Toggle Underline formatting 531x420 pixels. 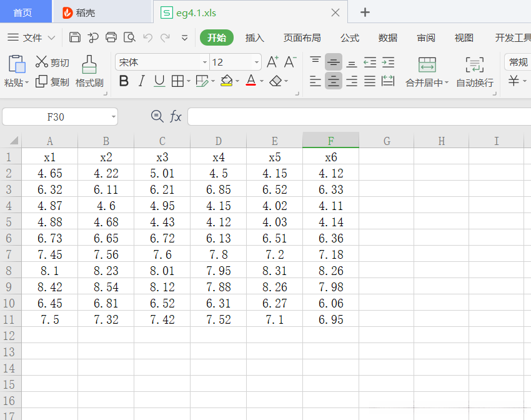159,81
